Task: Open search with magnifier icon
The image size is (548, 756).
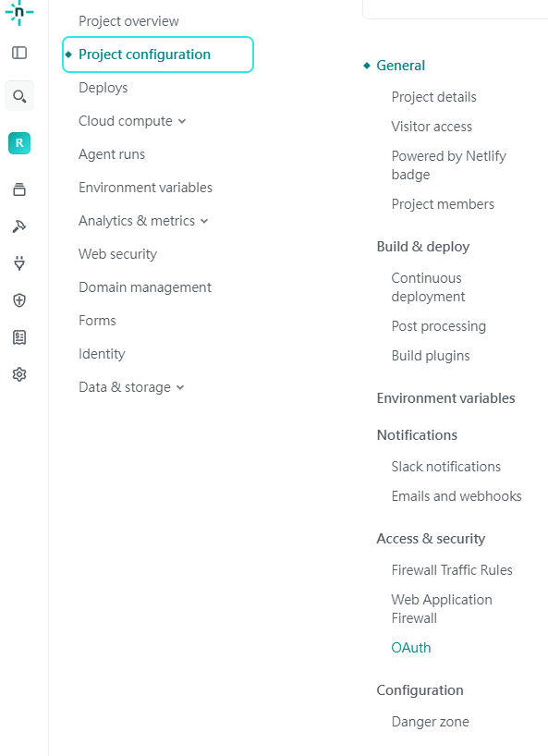Action: coord(19,96)
